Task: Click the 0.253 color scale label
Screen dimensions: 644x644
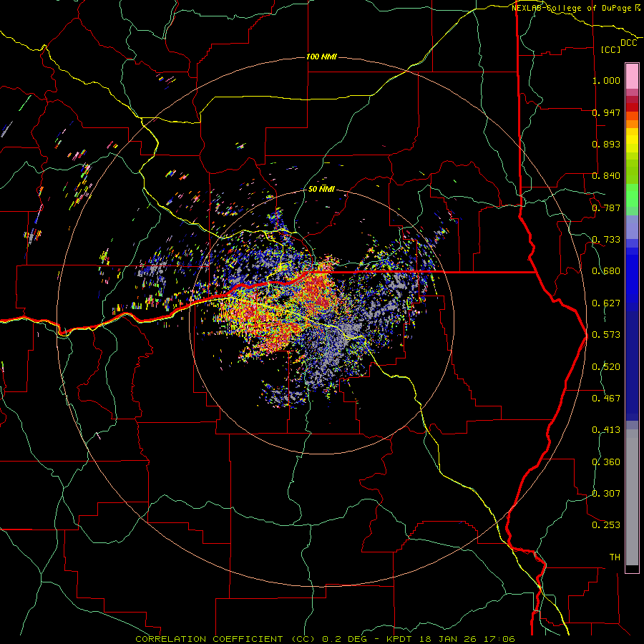Action: (x=606, y=525)
